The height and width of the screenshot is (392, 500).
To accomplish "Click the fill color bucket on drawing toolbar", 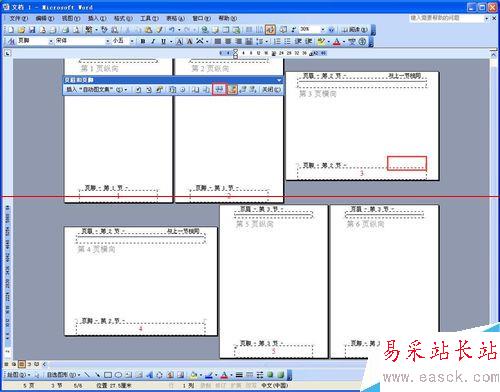I will (x=193, y=375).
